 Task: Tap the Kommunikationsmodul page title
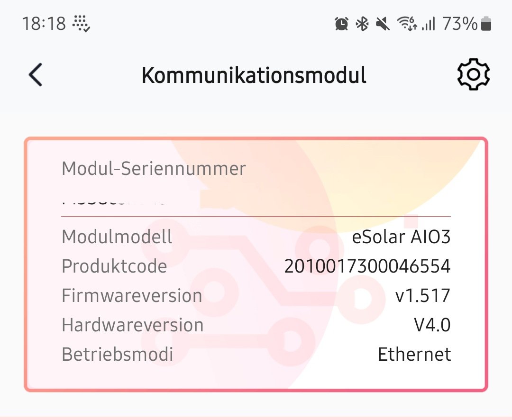click(x=254, y=75)
